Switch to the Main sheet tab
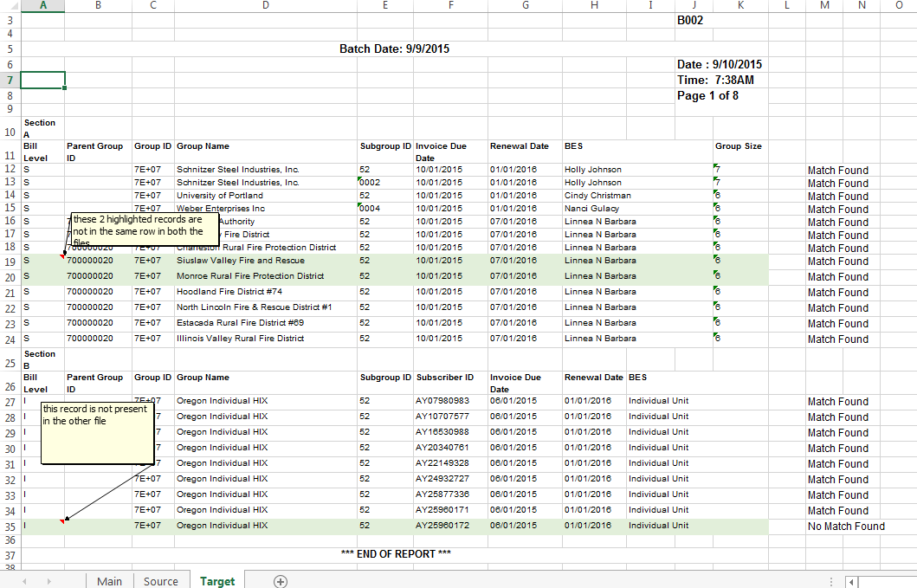917x588 pixels. pyautogui.click(x=109, y=581)
